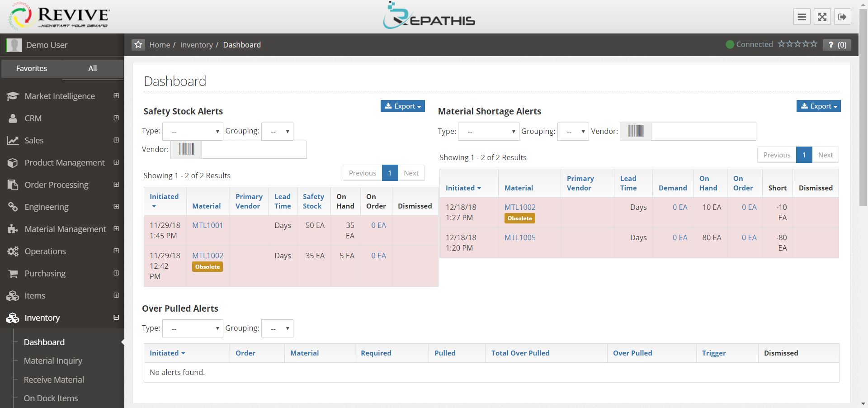The image size is (868, 408).
Task: Open MTL1005 material link
Action: [x=520, y=237]
